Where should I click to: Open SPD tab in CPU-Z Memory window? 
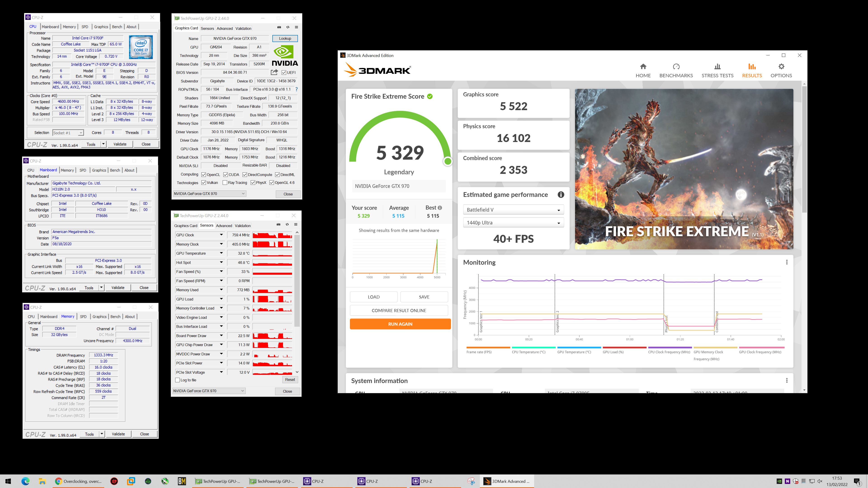coord(83,317)
